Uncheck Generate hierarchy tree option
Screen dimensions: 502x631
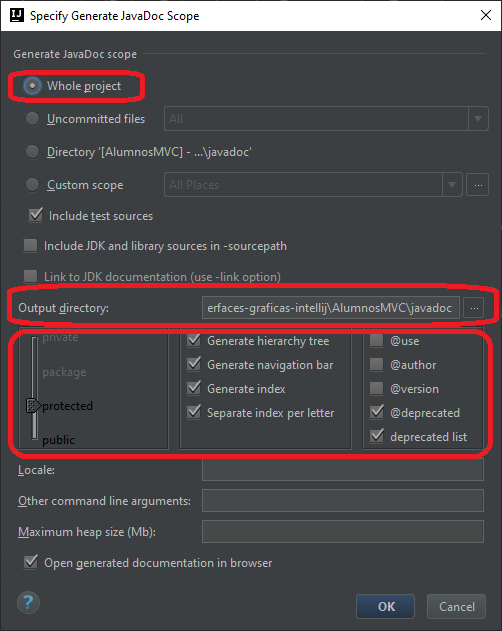pyautogui.click(x=194, y=340)
